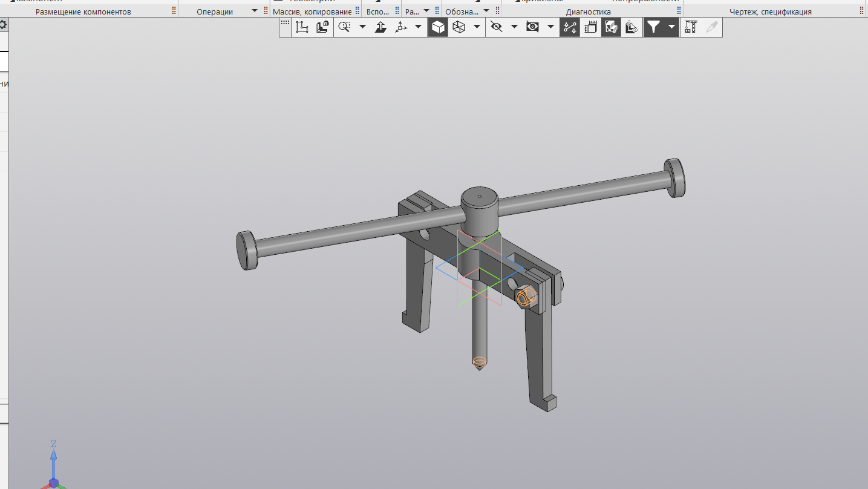
Task: Click the selection filter funnel icon
Action: (x=653, y=27)
